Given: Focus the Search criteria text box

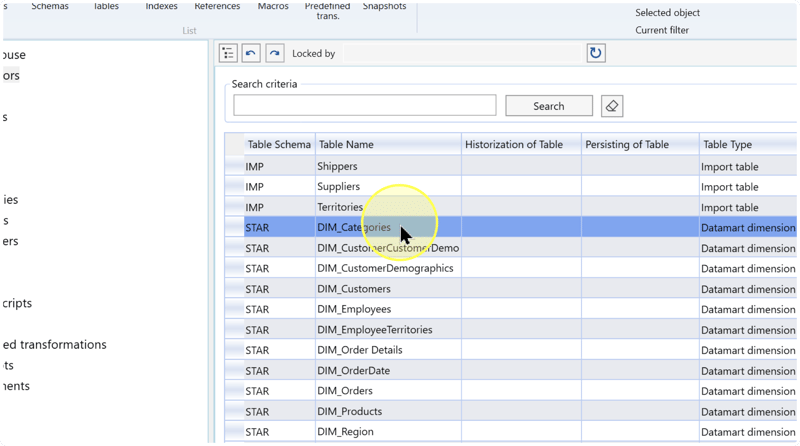Looking at the screenshot, I should point(365,105).
